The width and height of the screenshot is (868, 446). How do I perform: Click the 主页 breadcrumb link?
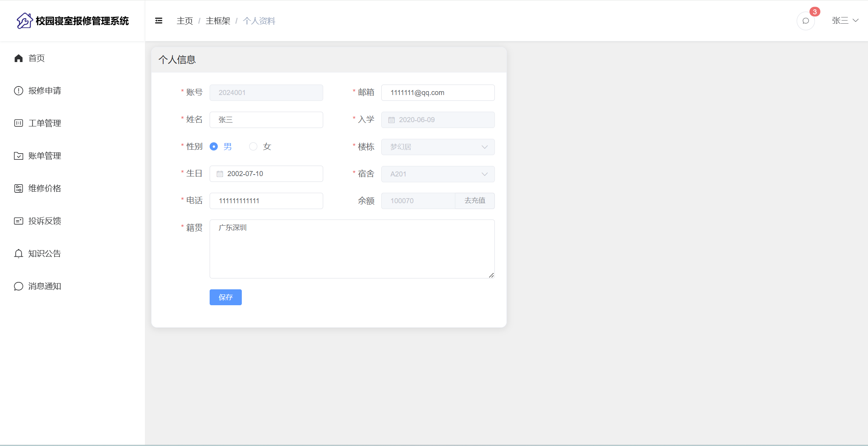pyautogui.click(x=184, y=21)
